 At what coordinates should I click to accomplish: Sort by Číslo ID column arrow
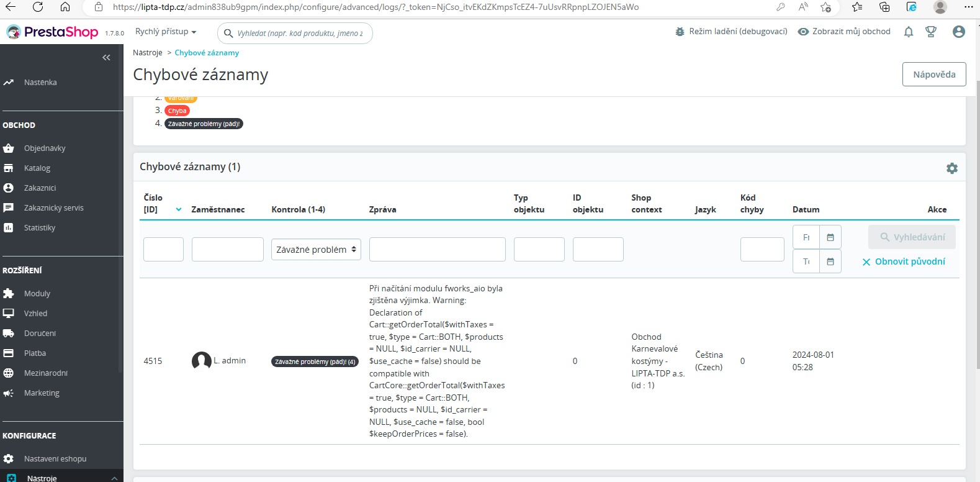click(x=179, y=209)
